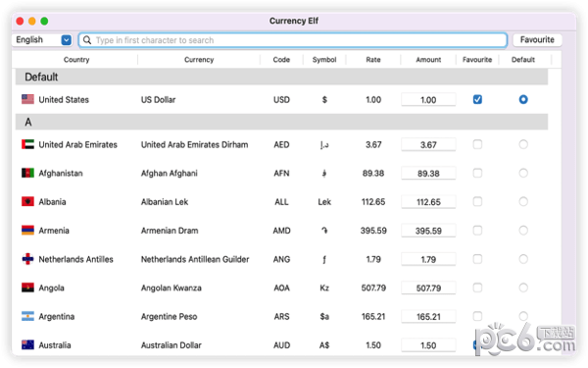Tick the Argentina favourite checkbox

click(477, 316)
